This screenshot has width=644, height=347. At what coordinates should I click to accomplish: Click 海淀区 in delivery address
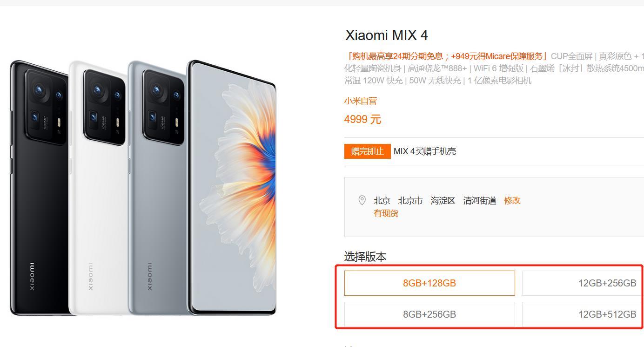pyautogui.click(x=443, y=200)
